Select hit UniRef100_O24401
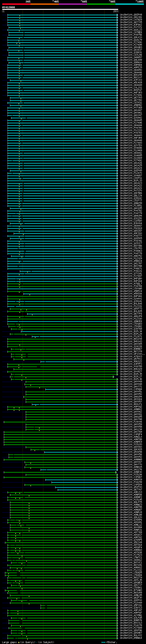This screenshot has width=146, height=644. coord(131,299)
